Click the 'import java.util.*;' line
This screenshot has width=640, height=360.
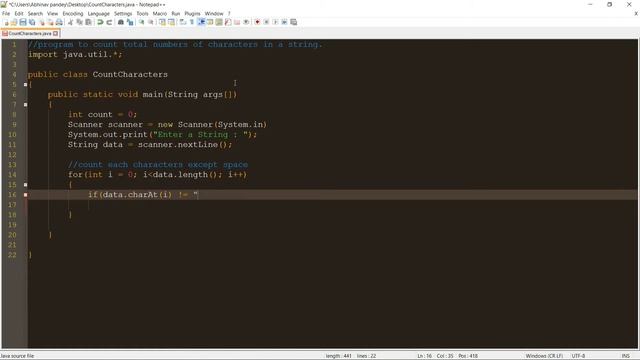click(75, 54)
